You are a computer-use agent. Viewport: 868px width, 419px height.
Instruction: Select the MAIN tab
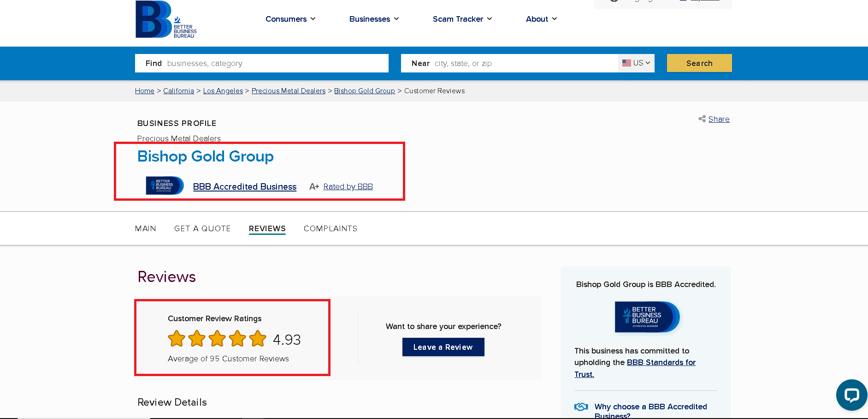(146, 228)
